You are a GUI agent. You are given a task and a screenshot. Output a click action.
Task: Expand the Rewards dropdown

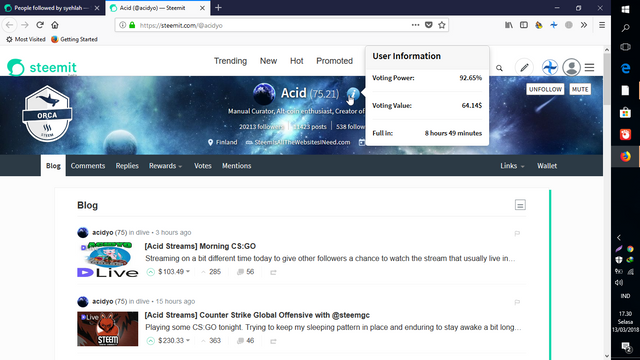point(165,166)
